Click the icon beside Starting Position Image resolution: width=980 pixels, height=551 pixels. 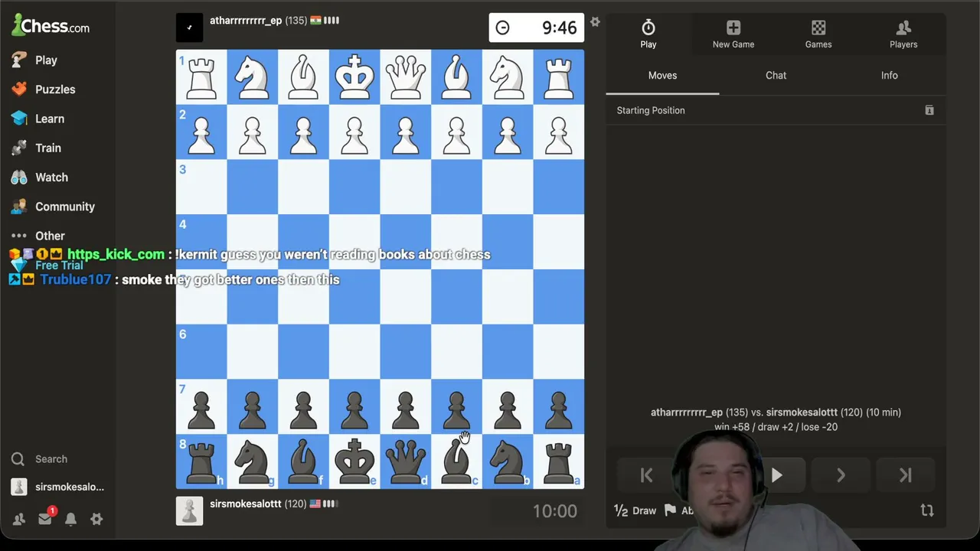[x=929, y=110]
